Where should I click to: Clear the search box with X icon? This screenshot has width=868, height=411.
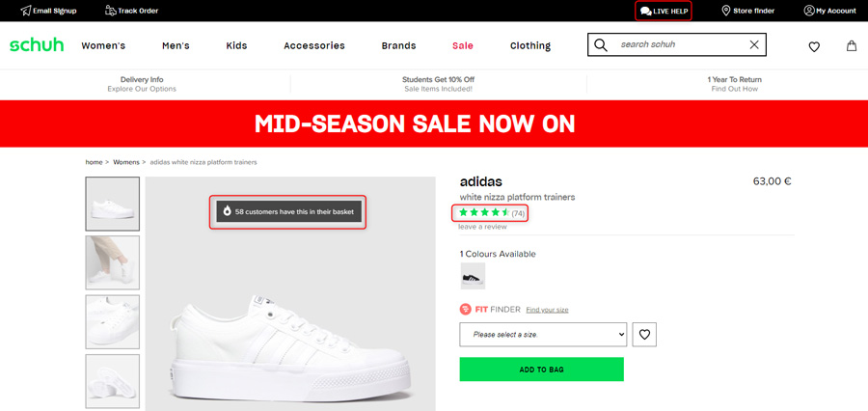[754, 45]
